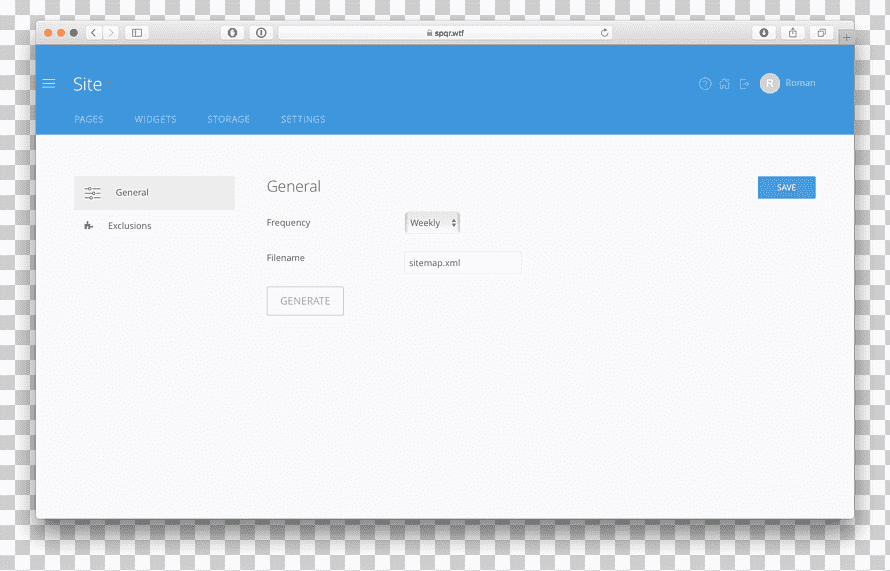The image size is (890, 571).
Task: Open Roman's user avatar
Action: (770, 83)
